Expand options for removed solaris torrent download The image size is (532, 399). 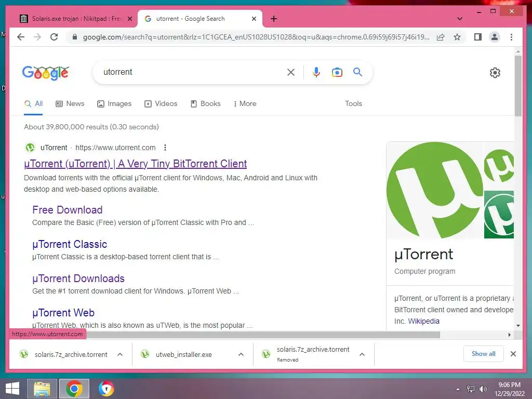pos(362,354)
